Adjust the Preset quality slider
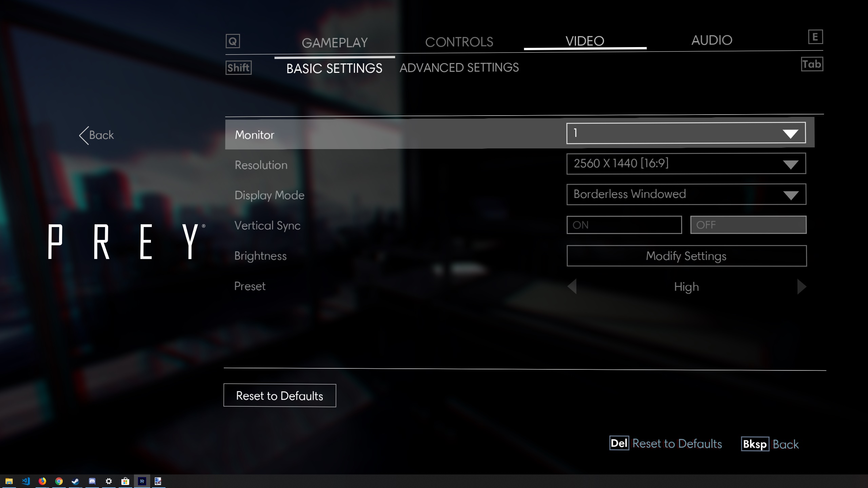Viewport: 868px width, 488px height. [x=801, y=286]
